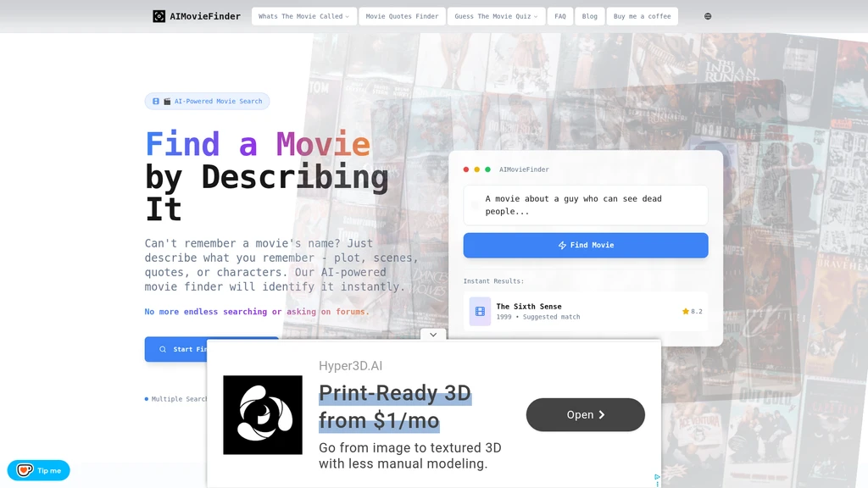Click the green window dot in demo card
The width and height of the screenshot is (868, 488).
[487, 169]
